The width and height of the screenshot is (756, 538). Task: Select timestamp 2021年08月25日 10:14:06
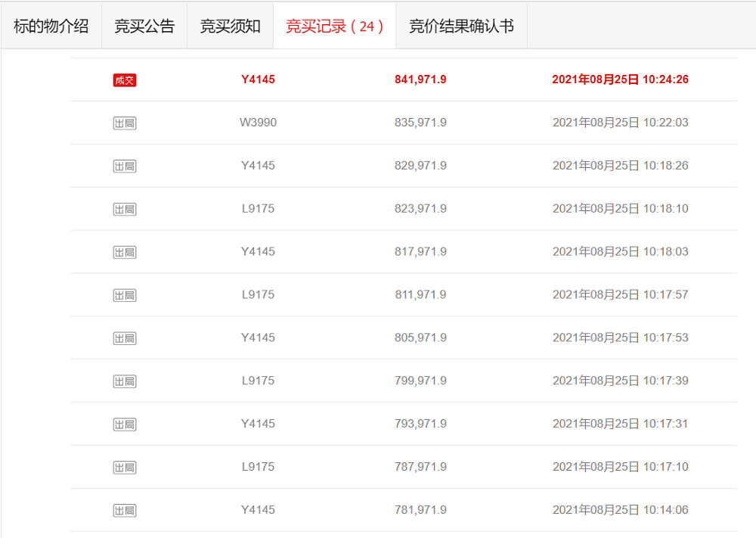tap(620, 509)
